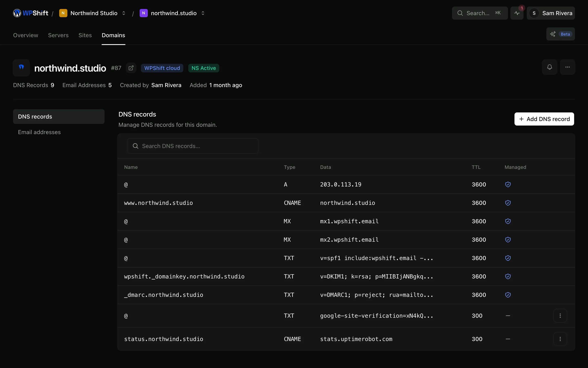
Task: Click the orange Northwind Studio team avatar
Action: coord(63,13)
